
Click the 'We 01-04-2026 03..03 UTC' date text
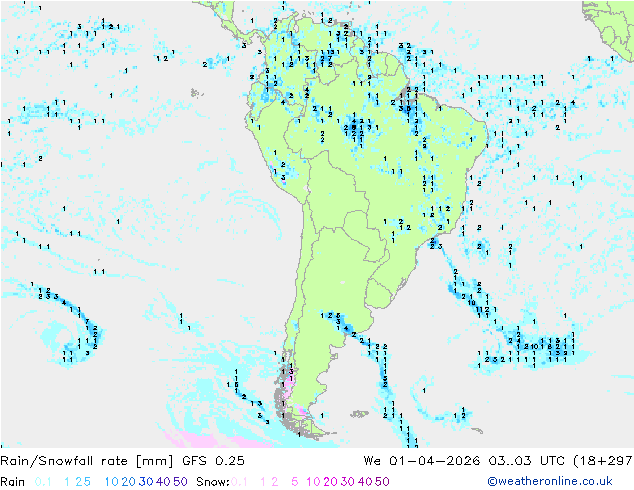(x=464, y=461)
